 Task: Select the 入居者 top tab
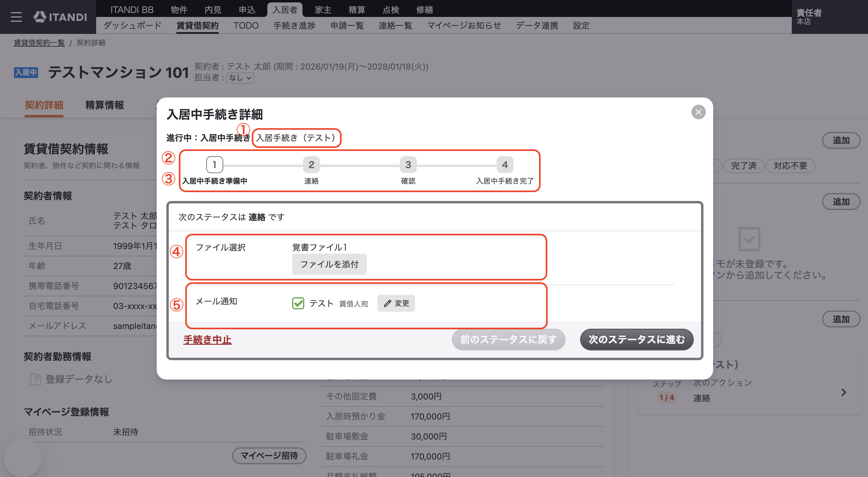tap(285, 9)
